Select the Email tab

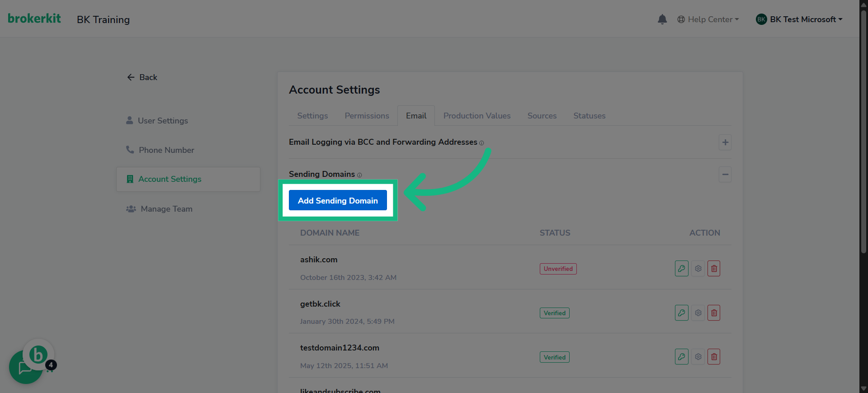tap(416, 116)
